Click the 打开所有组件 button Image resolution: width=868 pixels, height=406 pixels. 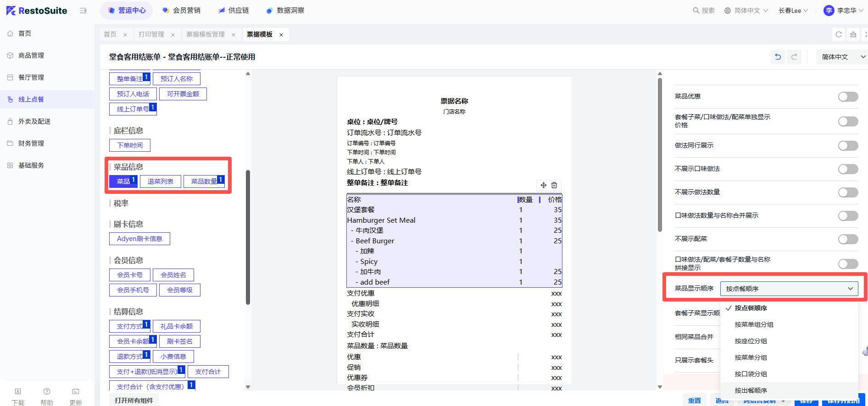pyautogui.click(x=134, y=400)
